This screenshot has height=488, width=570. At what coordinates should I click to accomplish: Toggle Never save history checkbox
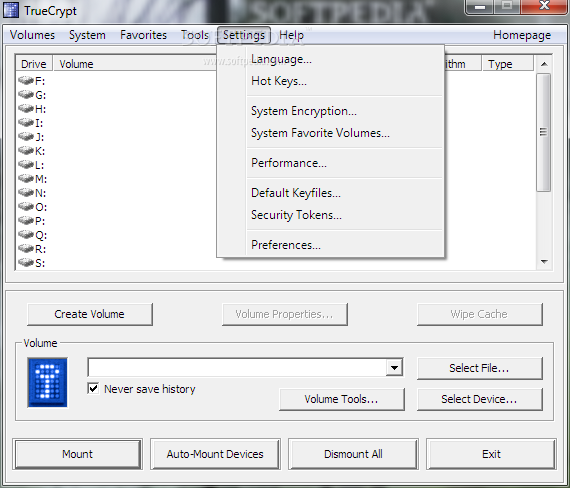click(x=93, y=388)
